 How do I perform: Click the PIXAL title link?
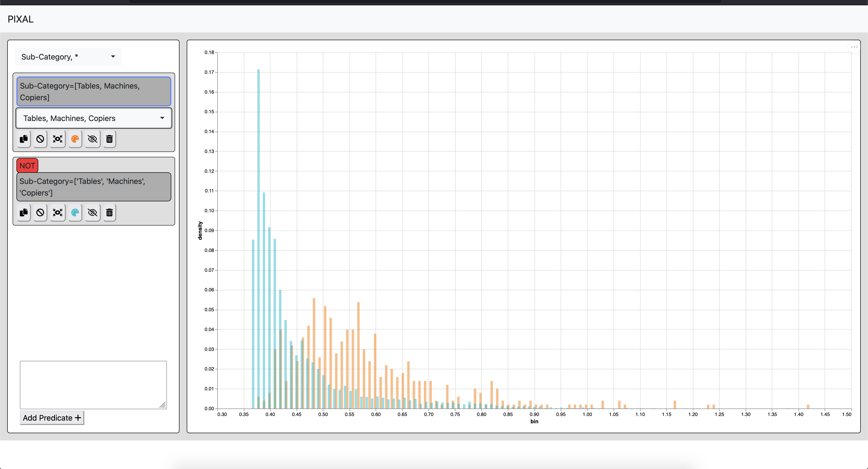[x=21, y=19]
